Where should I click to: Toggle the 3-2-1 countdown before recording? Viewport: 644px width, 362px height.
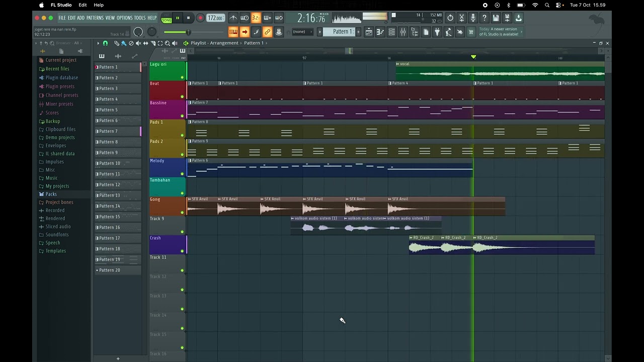point(256,18)
